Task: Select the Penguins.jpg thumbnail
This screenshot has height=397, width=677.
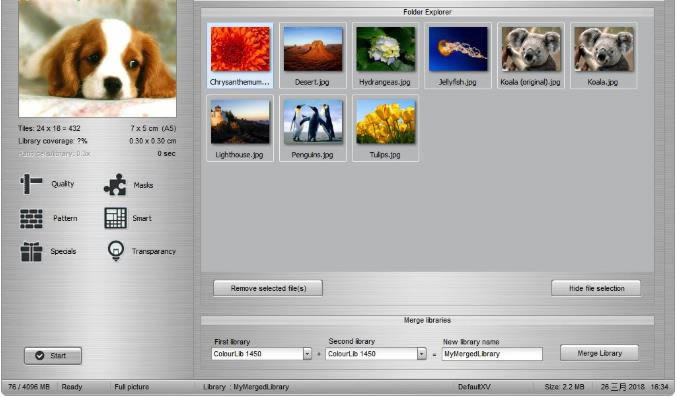Action: (313, 128)
